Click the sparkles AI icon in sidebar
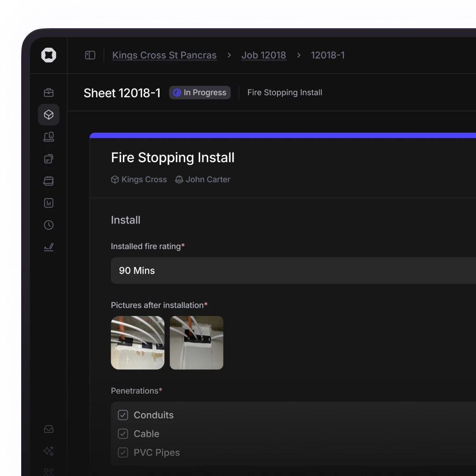 pos(48,451)
